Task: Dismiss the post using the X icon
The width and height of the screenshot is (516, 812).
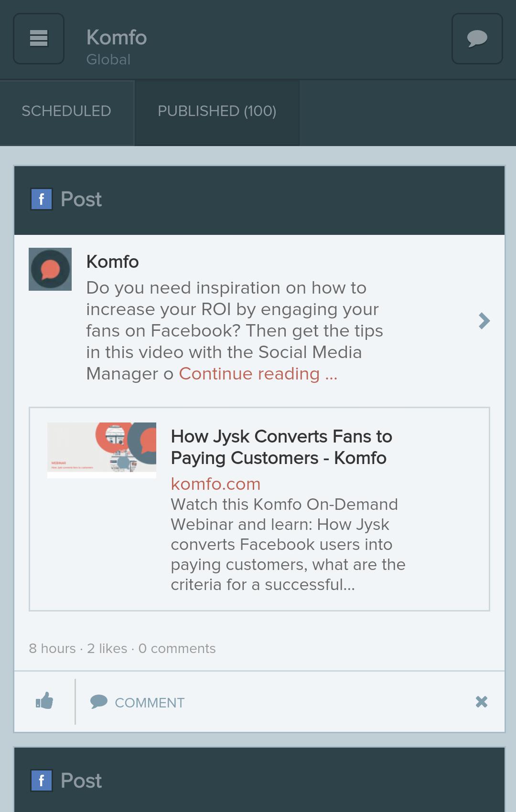Action: click(482, 702)
